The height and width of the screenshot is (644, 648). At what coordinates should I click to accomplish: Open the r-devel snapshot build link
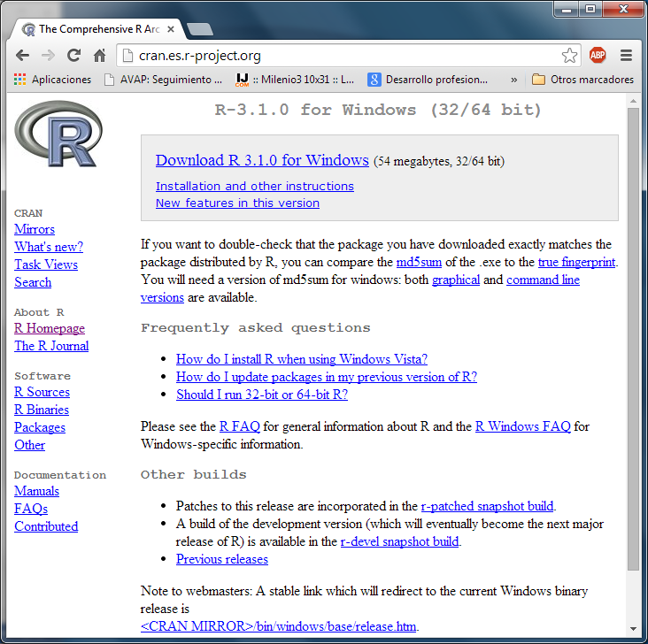399,541
